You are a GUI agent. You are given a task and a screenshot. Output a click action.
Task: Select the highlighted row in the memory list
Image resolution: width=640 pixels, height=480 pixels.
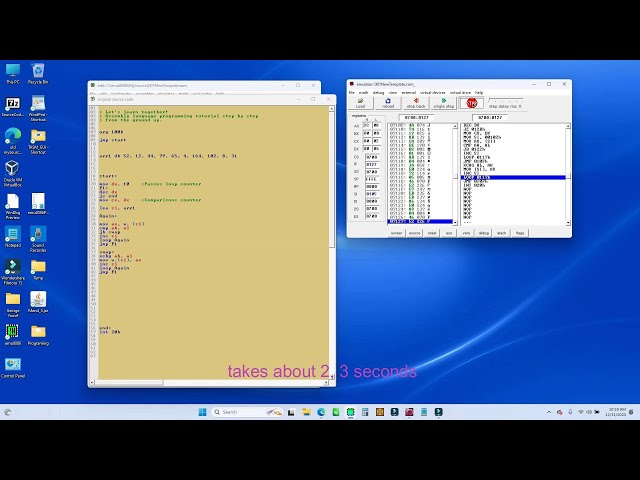click(x=420, y=222)
